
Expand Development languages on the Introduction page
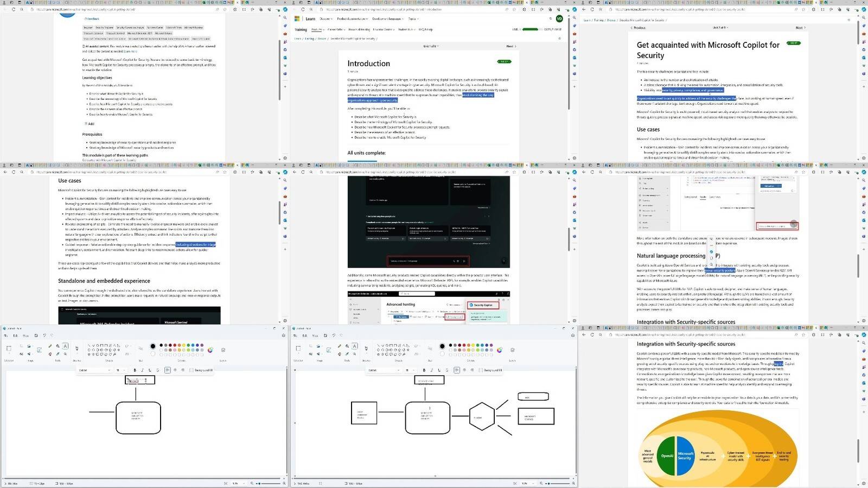388,19
